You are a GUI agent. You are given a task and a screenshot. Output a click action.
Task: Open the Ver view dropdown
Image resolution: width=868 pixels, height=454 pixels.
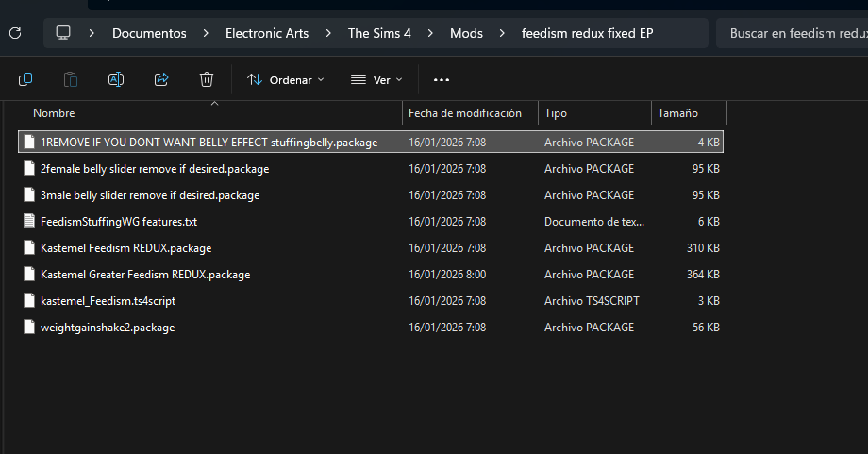376,80
